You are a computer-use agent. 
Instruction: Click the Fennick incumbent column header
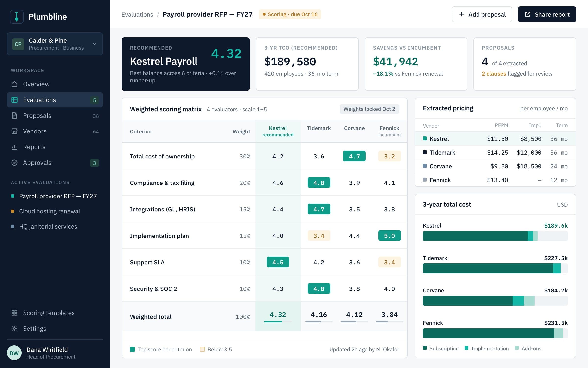click(389, 131)
